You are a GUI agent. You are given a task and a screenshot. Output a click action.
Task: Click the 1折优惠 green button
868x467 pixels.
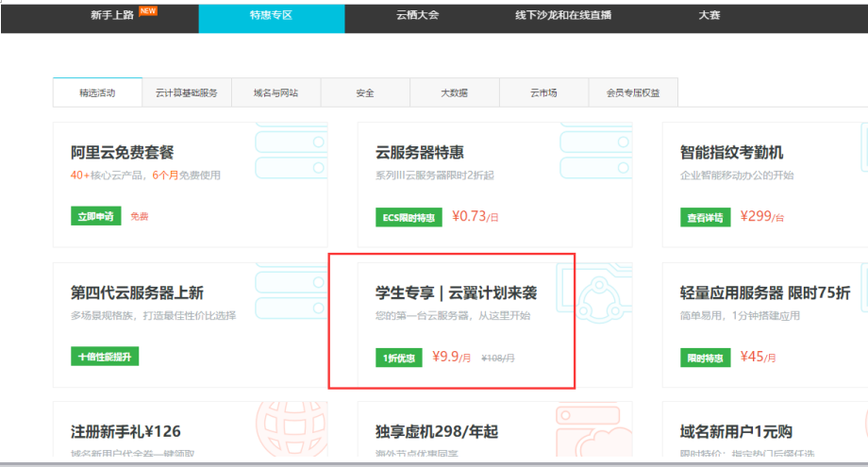coord(398,358)
